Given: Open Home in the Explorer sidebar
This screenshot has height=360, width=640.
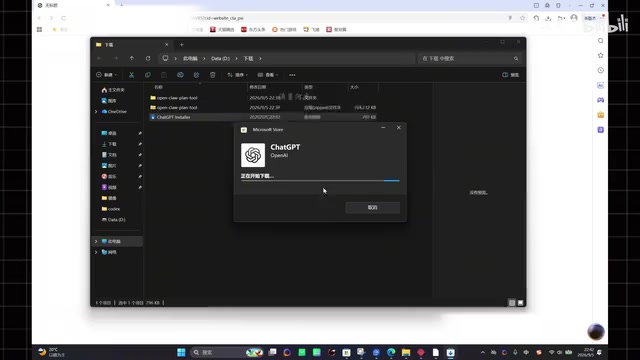Looking at the screenshot, I should 113,90.
